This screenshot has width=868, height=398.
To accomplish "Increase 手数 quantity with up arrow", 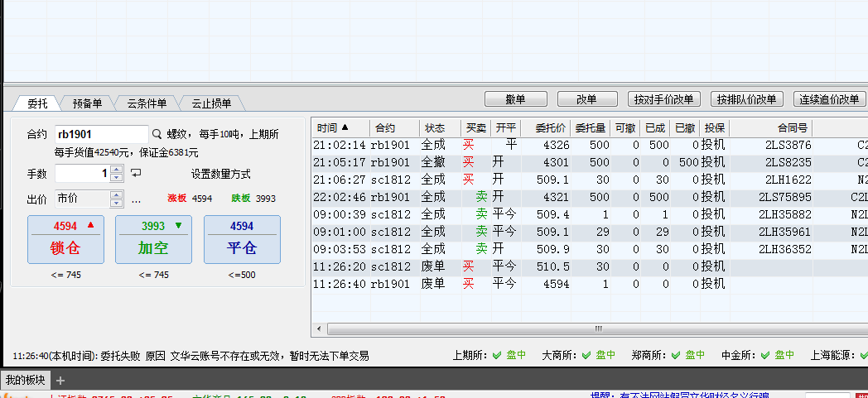I will pos(116,170).
